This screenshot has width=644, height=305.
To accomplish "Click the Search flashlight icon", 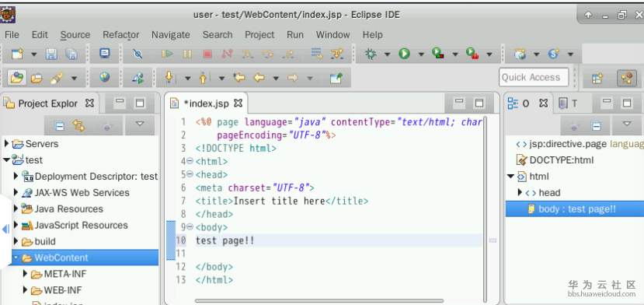I will (x=57, y=78).
